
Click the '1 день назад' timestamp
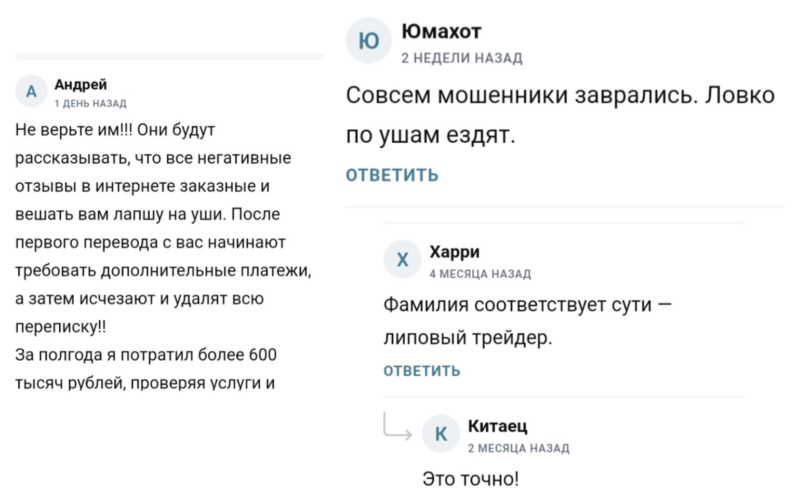[90, 103]
